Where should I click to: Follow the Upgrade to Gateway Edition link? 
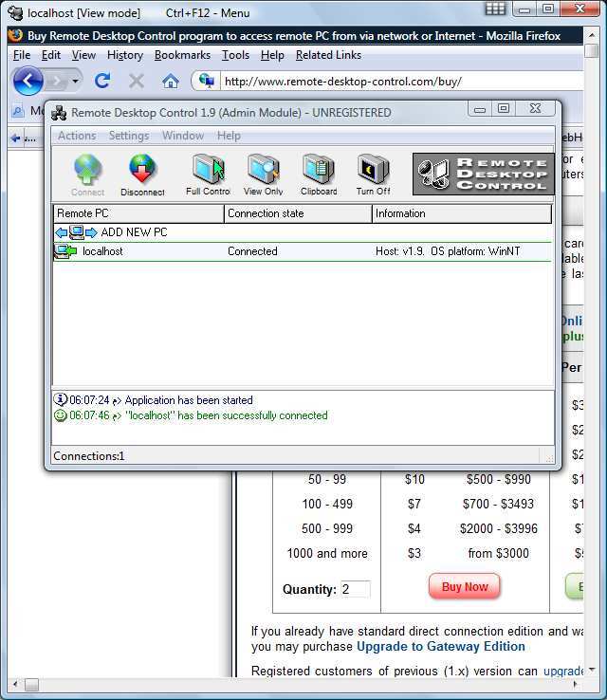(440, 647)
